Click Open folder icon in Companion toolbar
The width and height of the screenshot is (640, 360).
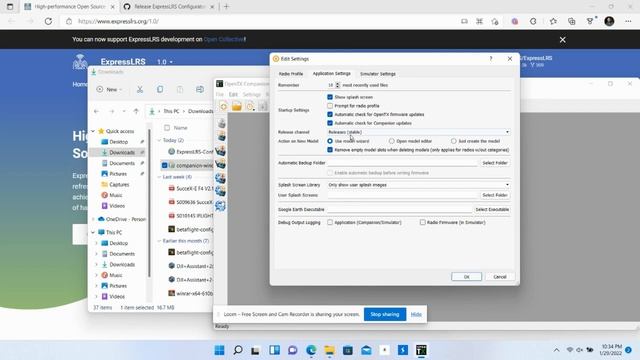coord(237,107)
